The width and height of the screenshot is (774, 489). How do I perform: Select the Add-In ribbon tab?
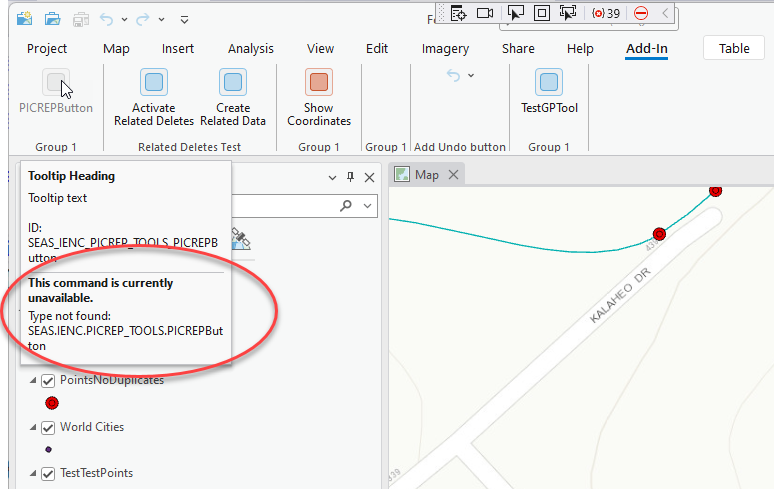click(647, 48)
